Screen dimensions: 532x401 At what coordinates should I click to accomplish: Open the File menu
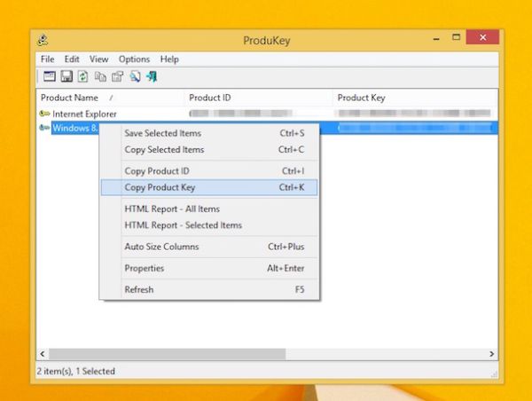(x=47, y=59)
